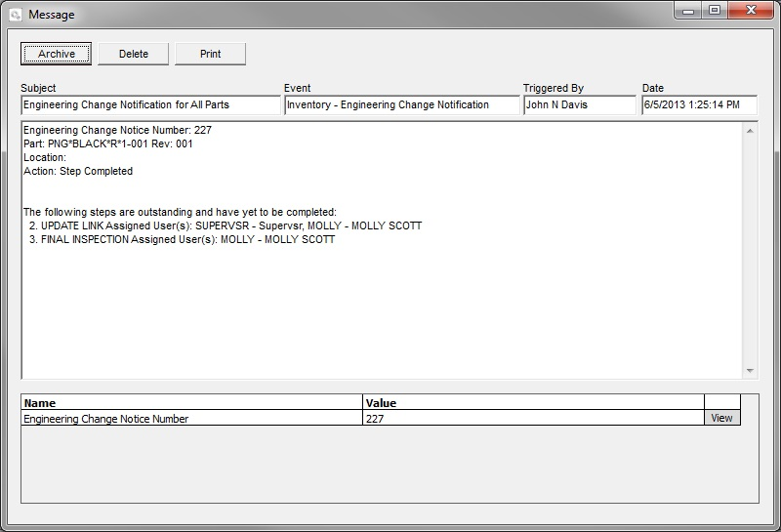The height and width of the screenshot is (532, 781).
Task: Maximize the Message window
Action: tap(715, 11)
